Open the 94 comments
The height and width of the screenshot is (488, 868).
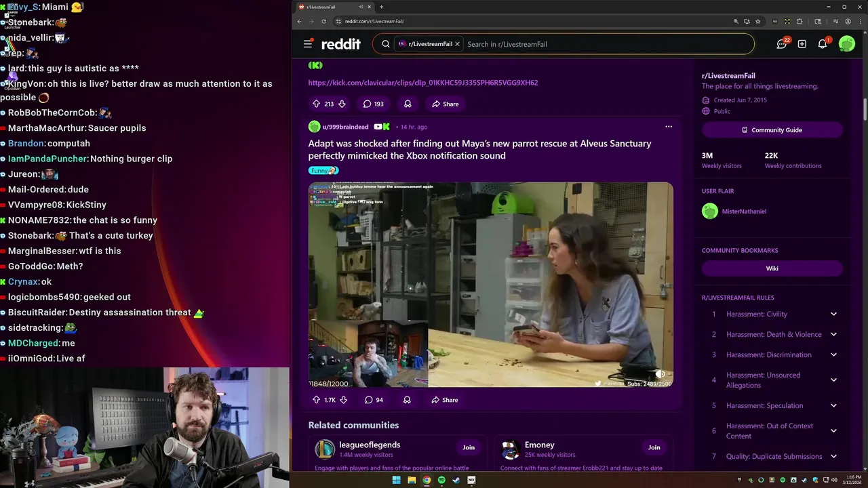pyautogui.click(x=374, y=400)
